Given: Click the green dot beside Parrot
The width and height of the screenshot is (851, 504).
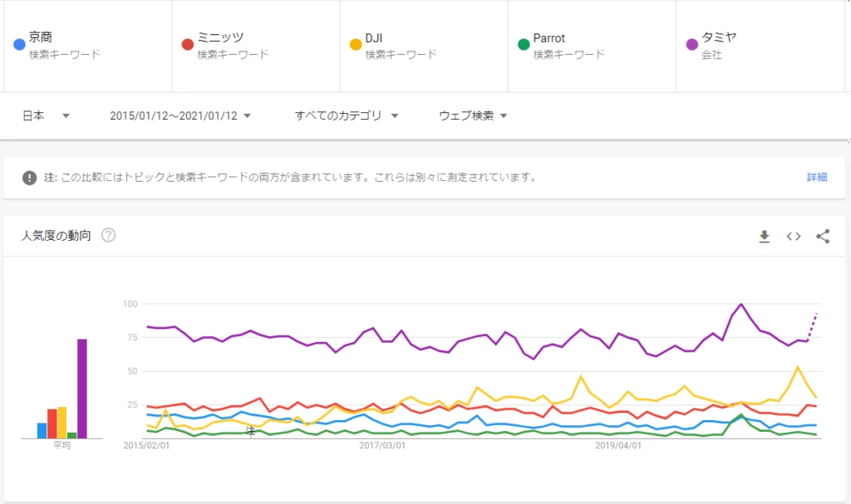Looking at the screenshot, I should pyautogui.click(x=524, y=45).
